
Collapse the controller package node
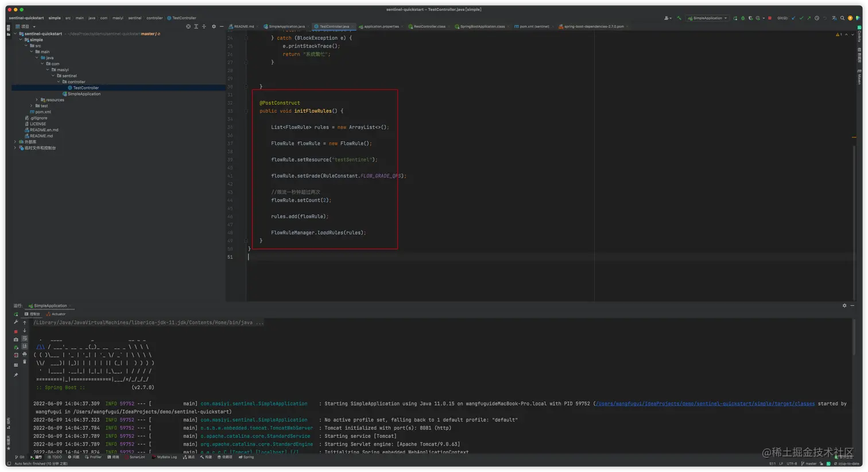(x=59, y=82)
